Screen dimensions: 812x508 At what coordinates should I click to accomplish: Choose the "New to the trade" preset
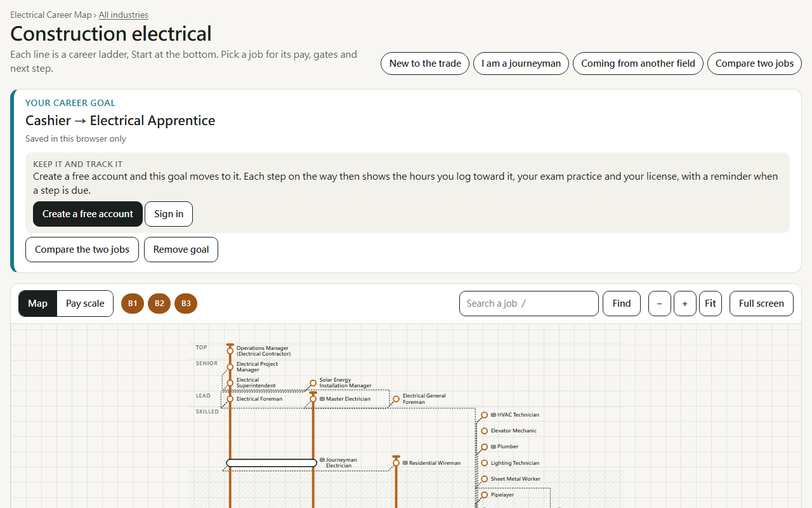click(x=425, y=63)
